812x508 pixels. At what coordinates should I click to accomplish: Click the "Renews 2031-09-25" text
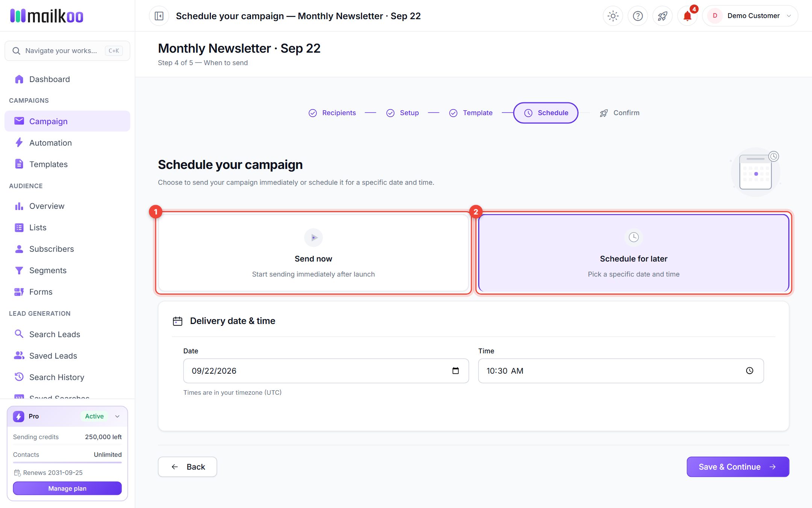click(53, 473)
